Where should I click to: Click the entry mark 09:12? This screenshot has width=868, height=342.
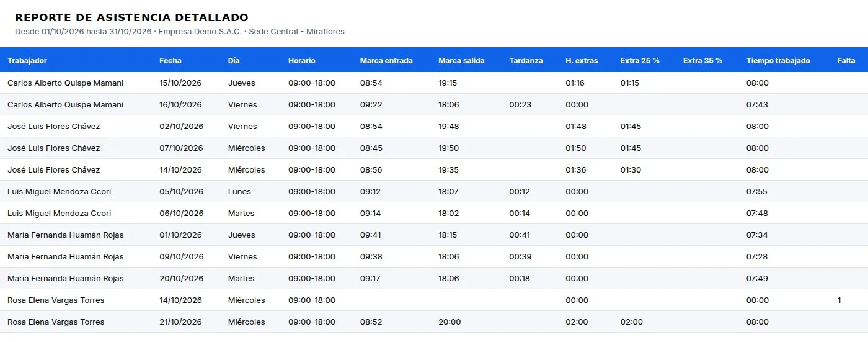point(370,192)
